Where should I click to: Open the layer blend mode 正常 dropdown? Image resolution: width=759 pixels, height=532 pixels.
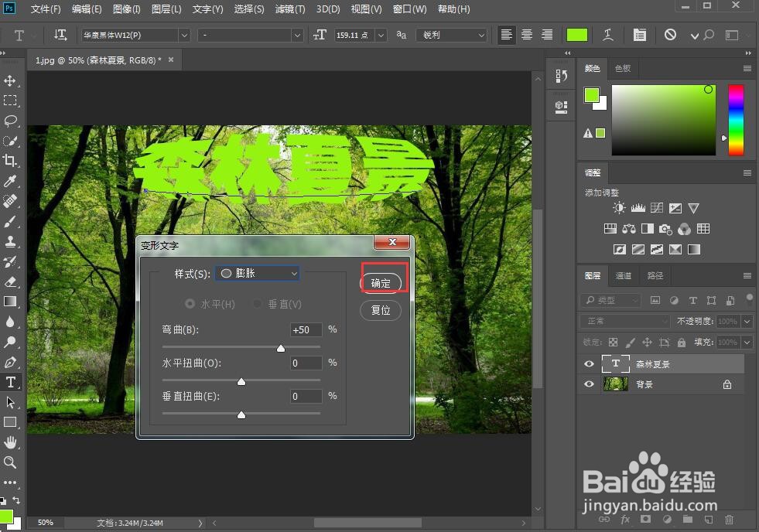click(x=625, y=321)
